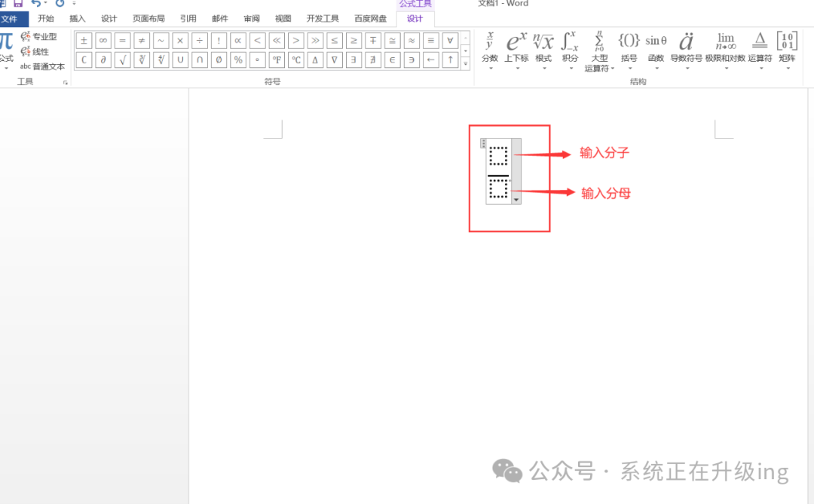Open the 大型运算符 large operator dropdown
Image resolution: width=814 pixels, height=504 pixels.
click(599, 51)
